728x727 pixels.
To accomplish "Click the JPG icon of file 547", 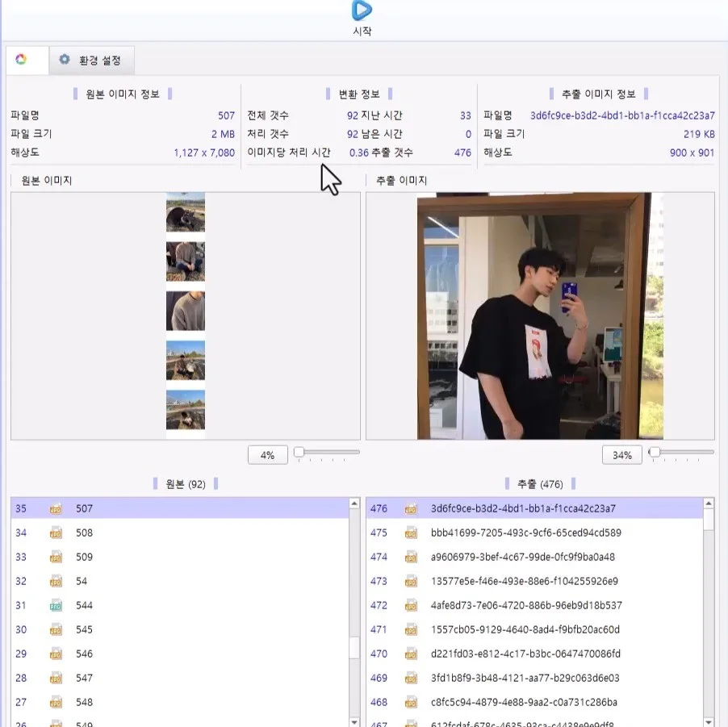I will pos(56,678).
